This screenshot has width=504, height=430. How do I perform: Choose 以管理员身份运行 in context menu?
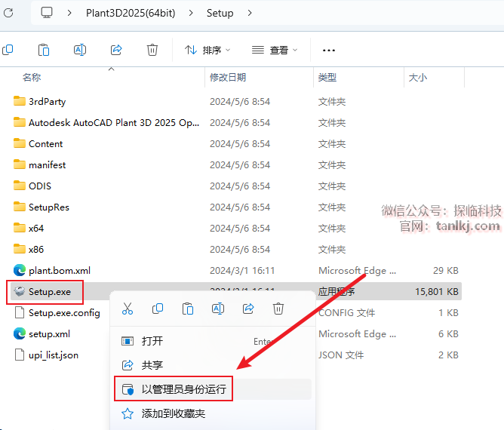tap(213, 389)
